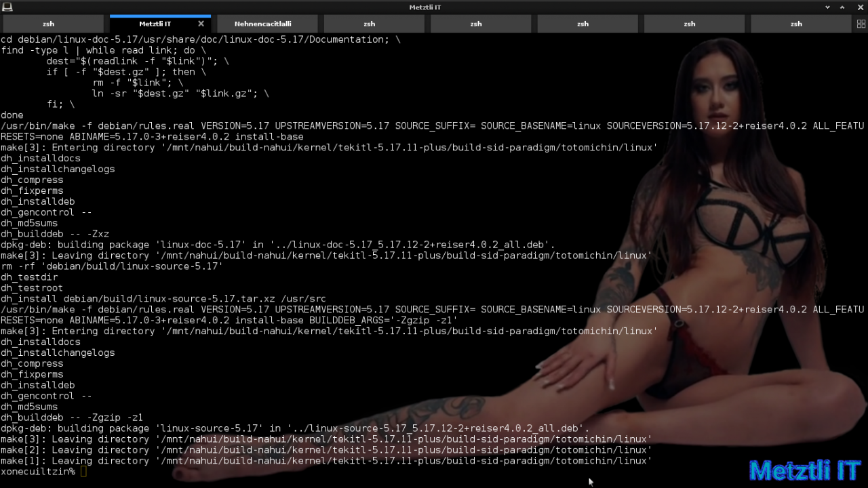Click the 'done' line in terminal output
This screenshot has width=868, height=488.
[x=12, y=115]
